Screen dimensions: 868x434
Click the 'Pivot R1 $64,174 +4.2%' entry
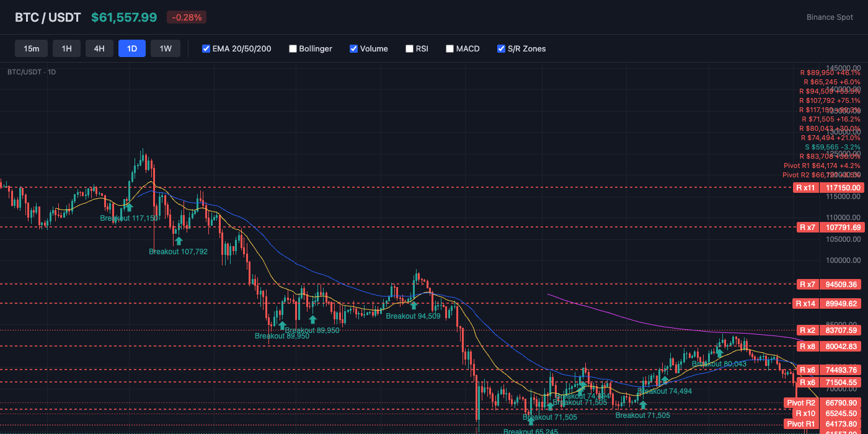pos(822,166)
